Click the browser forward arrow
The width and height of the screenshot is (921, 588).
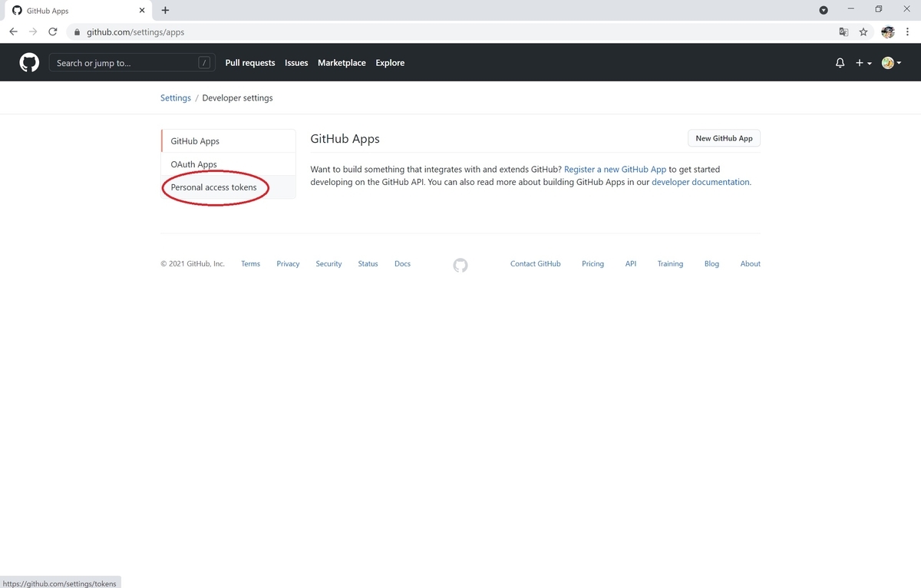click(x=33, y=32)
